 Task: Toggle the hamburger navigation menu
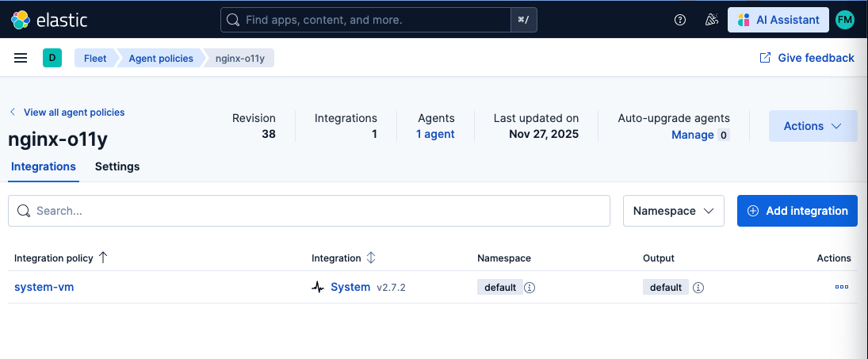[x=21, y=58]
